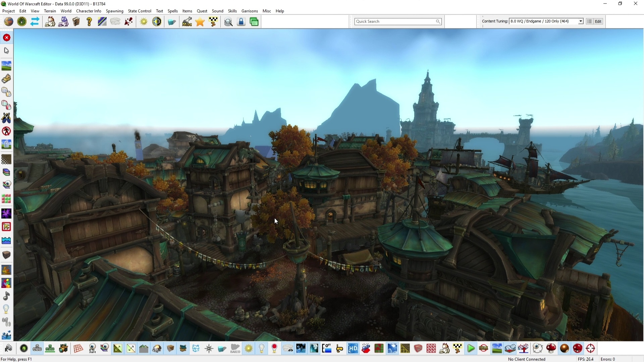Click the gray cloud icon in top toolbar
The image size is (644, 362).
[115, 22]
